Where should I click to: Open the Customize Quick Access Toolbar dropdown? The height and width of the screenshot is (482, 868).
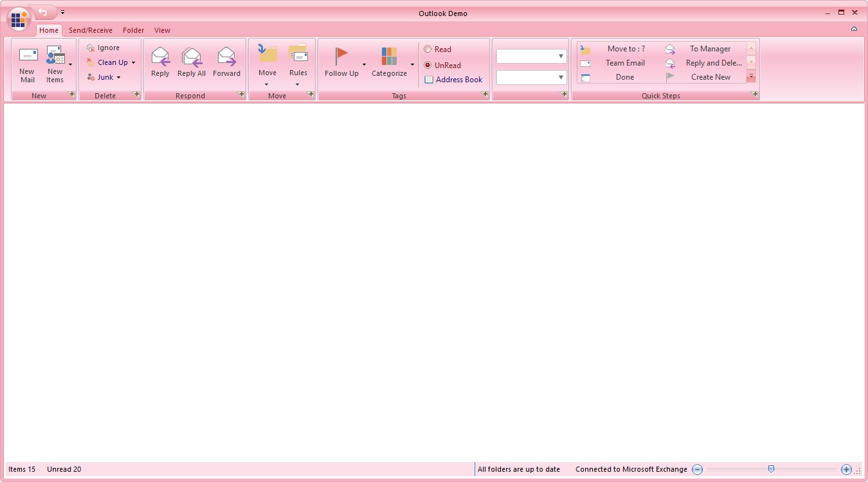click(62, 12)
